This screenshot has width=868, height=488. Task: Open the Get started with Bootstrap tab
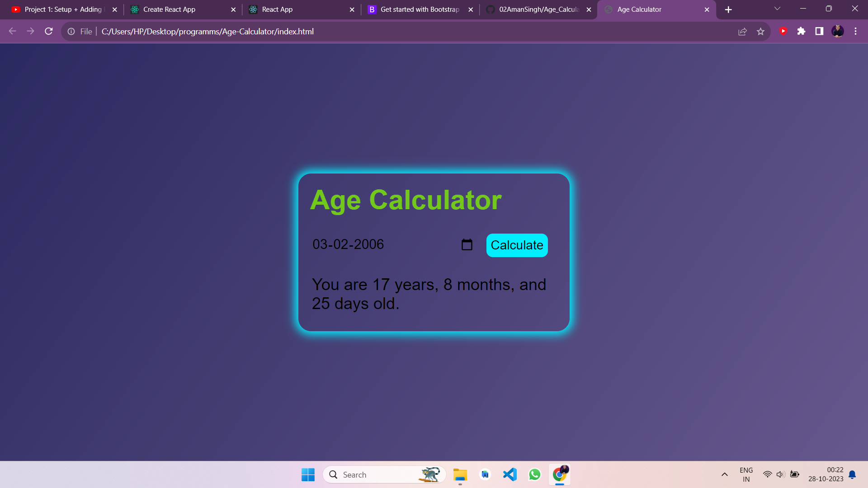click(415, 9)
